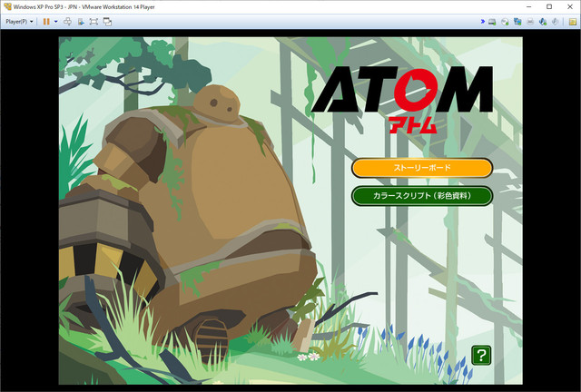Click the manage virtual machine icon
Image resolution: width=581 pixels, height=392 pixels.
[x=81, y=22]
